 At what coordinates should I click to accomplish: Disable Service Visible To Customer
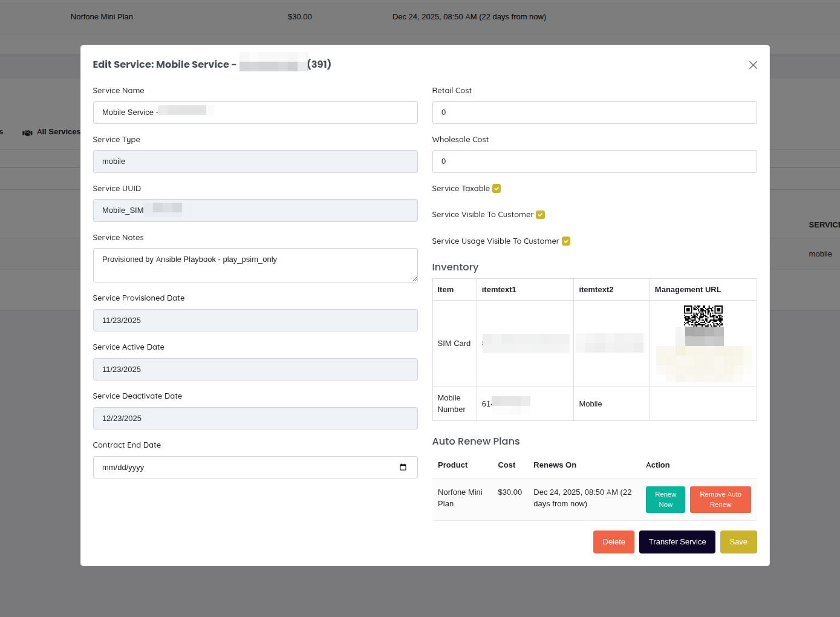[540, 214]
